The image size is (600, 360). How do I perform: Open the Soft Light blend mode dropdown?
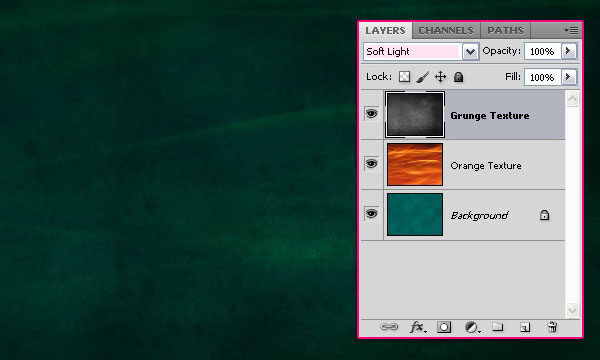[470, 51]
